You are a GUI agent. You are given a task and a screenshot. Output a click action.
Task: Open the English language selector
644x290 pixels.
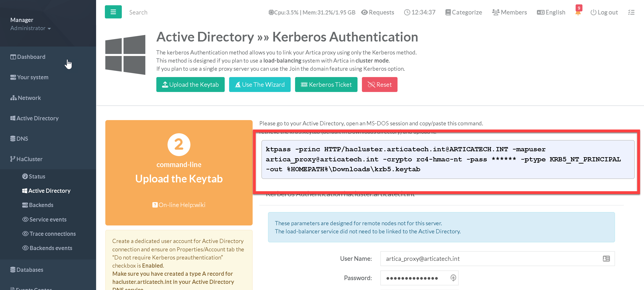click(x=551, y=12)
